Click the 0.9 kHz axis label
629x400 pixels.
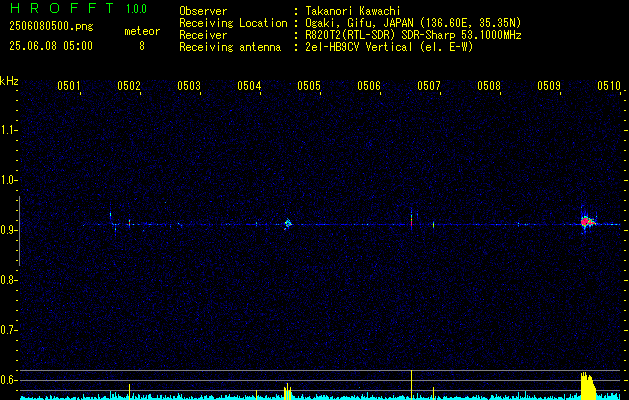click(8, 230)
